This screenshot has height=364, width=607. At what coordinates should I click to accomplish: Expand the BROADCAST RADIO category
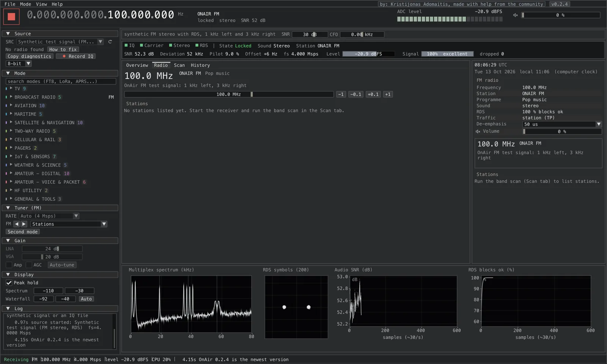point(11,97)
